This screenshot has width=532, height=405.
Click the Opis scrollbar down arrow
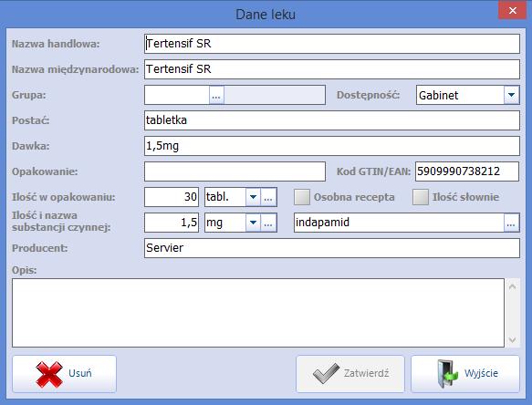512,339
